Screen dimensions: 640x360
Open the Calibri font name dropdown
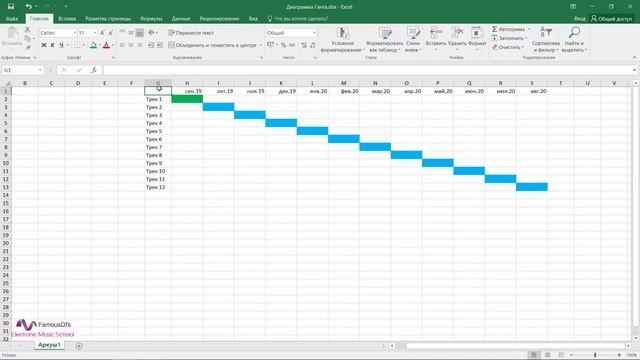coord(75,33)
